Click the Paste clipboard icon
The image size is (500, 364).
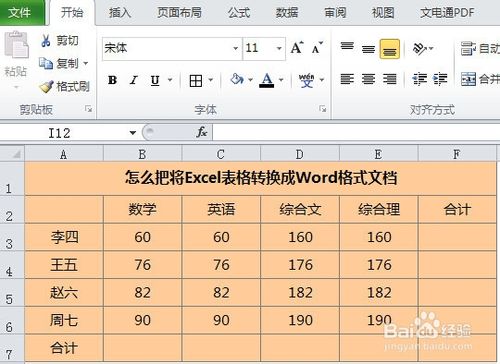(x=16, y=45)
